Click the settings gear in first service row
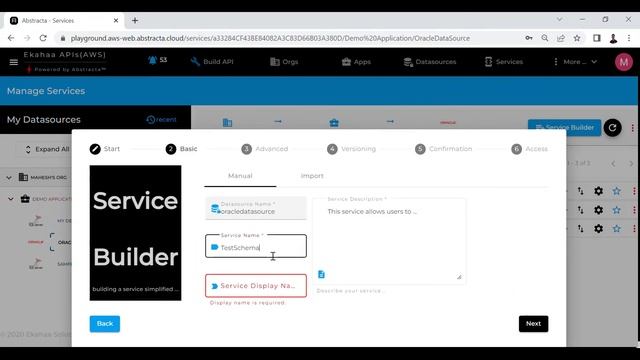The height and width of the screenshot is (360, 640). [598, 191]
